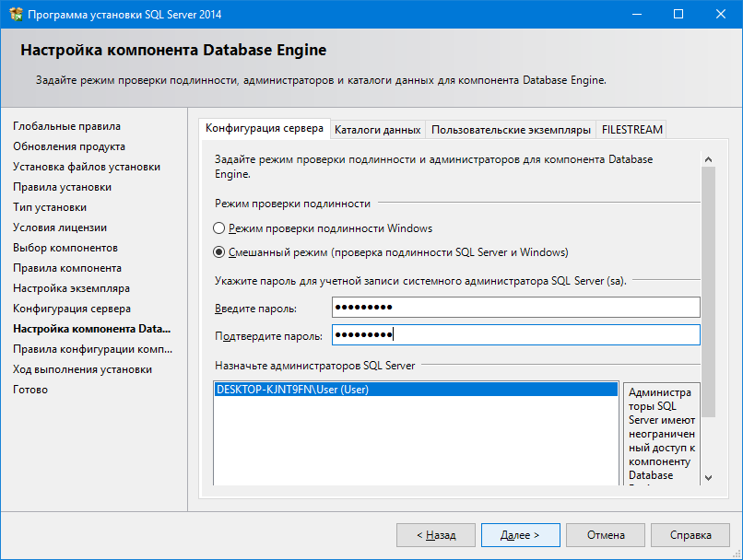Viewport: 743px width, 560px height.
Task: Click Выбор компонентов step in sidebar
Action: (x=65, y=248)
